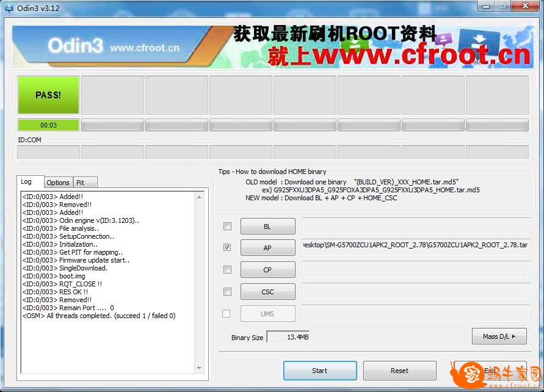
Task: Click the example filename starting "ex) G925FXXU3DPA5"
Action: (x=371, y=190)
